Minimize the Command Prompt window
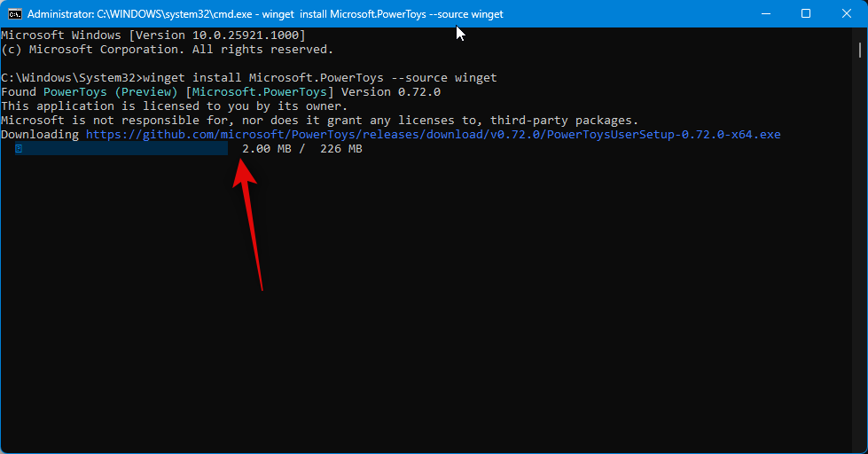The height and width of the screenshot is (454, 868). click(x=765, y=13)
